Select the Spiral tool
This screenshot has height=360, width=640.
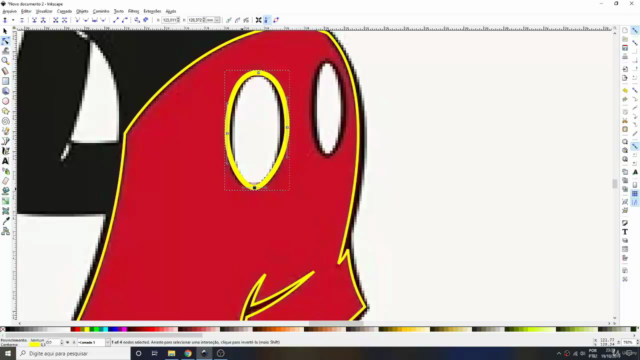[x=5, y=121]
